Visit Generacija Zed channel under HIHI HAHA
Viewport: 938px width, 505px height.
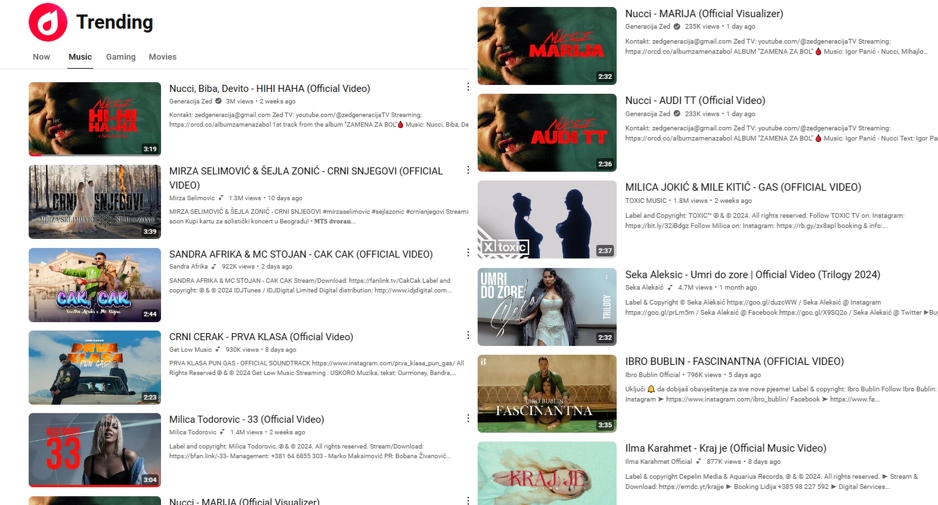tap(190, 101)
